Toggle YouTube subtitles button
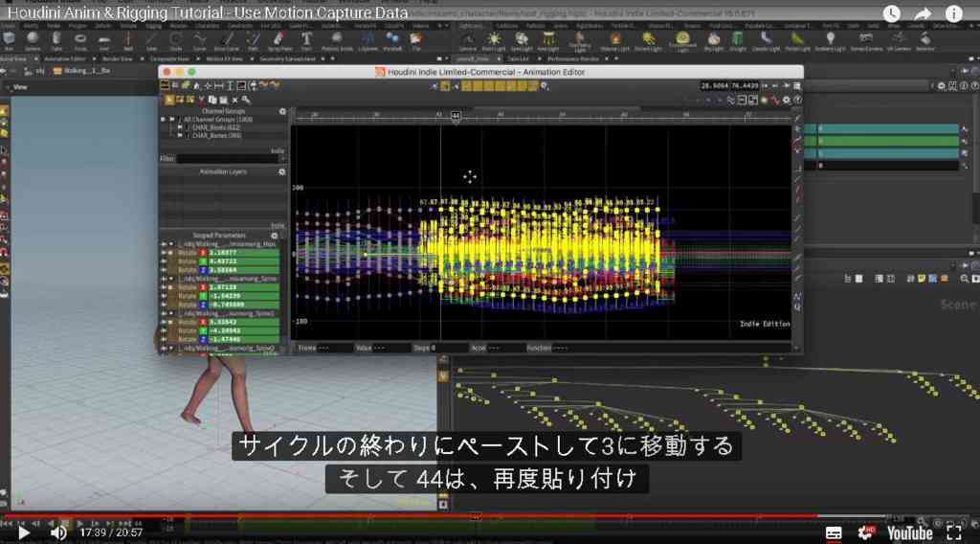The height and width of the screenshot is (544, 980). click(834, 533)
